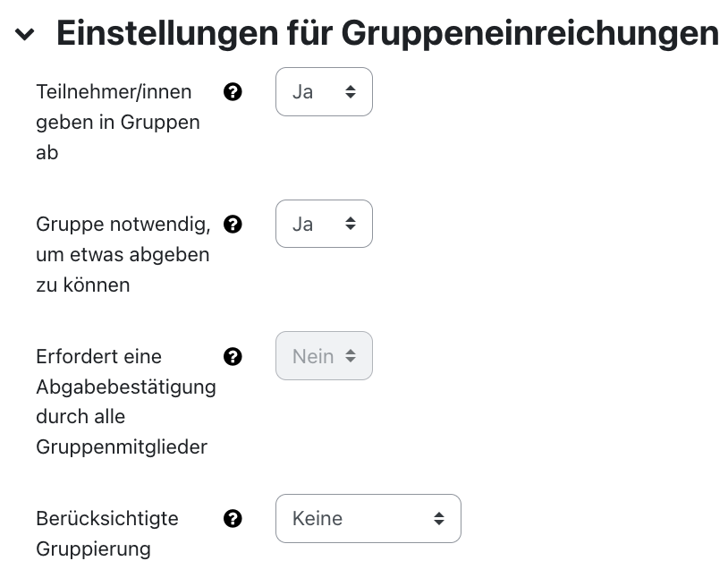Click the "Gruppe notwendig, um etwas abgeben" label

(x=122, y=253)
